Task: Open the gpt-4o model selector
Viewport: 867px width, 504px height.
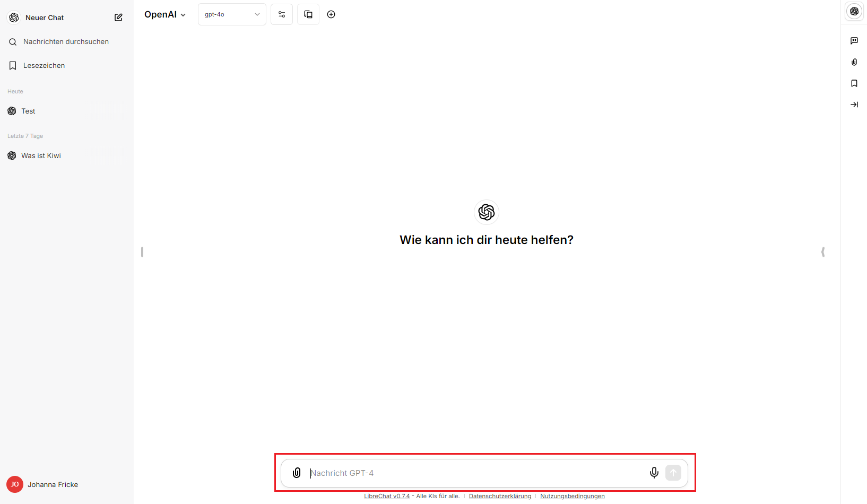Action: point(232,14)
